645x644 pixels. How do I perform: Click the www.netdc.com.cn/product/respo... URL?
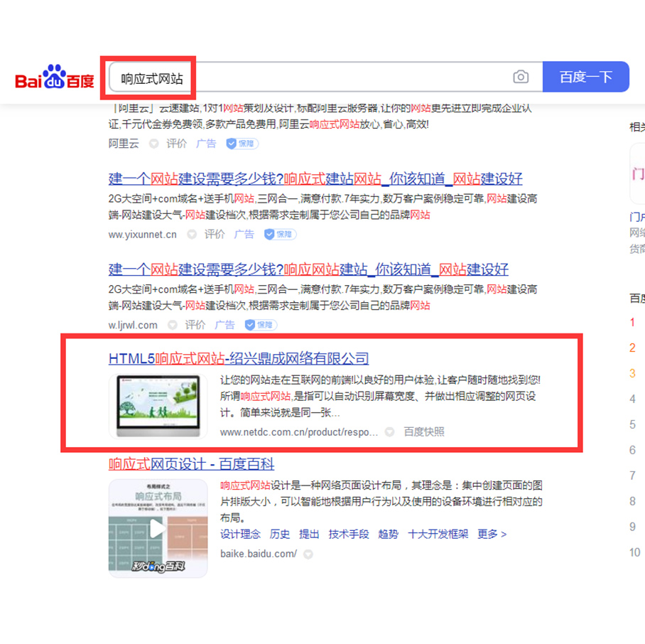(x=298, y=432)
